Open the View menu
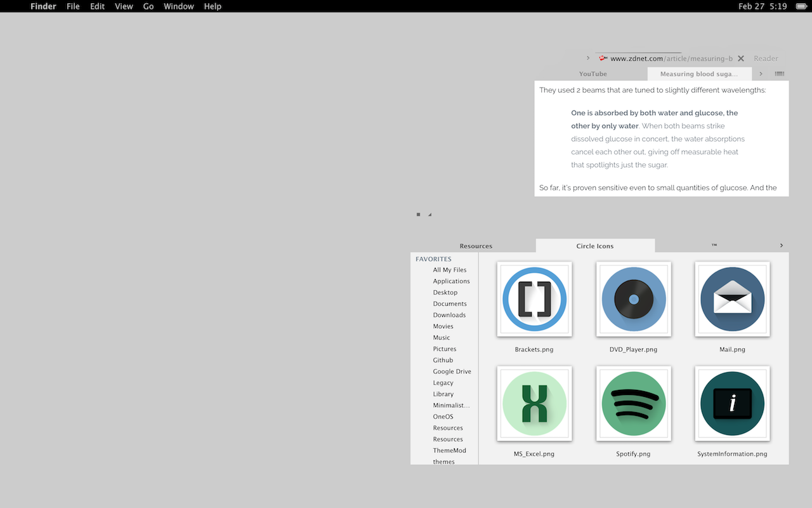This screenshot has height=508, width=812. (124, 6)
